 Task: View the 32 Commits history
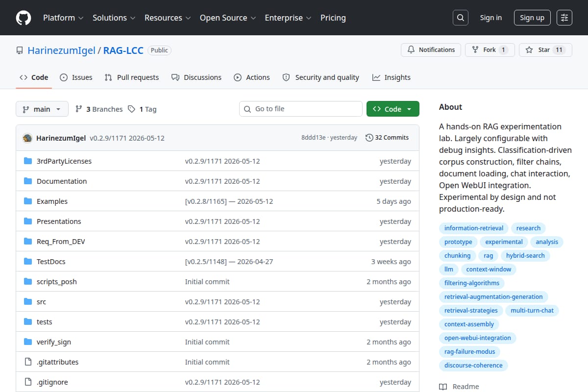click(387, 138)
